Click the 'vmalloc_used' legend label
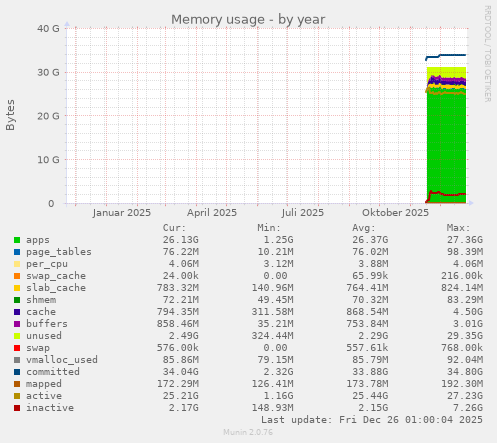This screenshot has width=497, height=443. point(62,360)
